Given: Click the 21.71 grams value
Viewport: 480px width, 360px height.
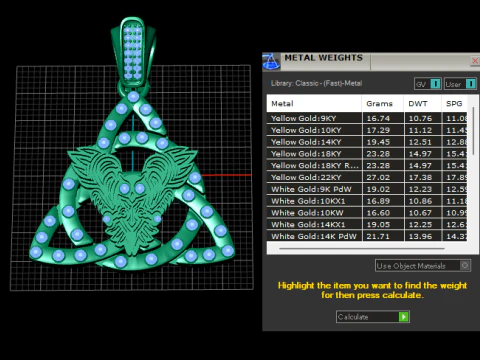Looking at the screenshot, I should 378,236.
